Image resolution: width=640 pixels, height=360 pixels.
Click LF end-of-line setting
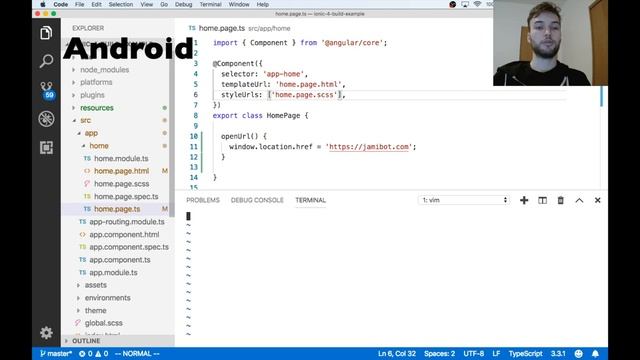tap(496, 354)
